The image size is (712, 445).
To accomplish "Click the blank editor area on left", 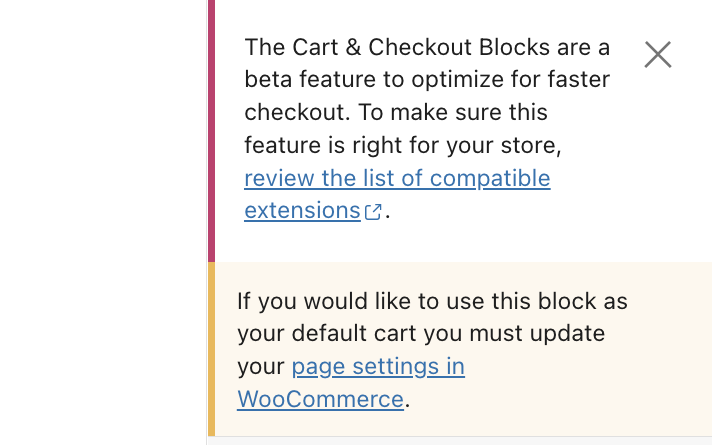I will point(100,220).
